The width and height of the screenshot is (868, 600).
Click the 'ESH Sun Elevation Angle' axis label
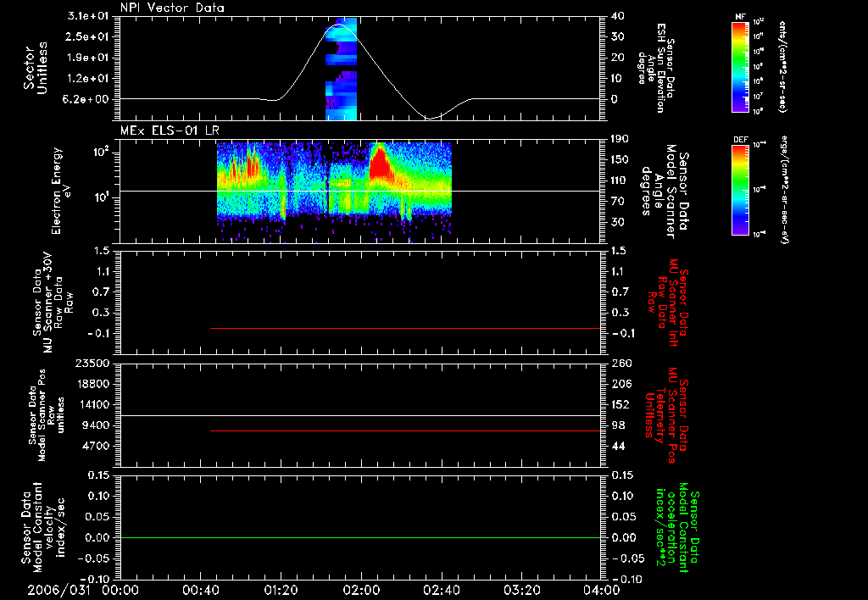655,68
